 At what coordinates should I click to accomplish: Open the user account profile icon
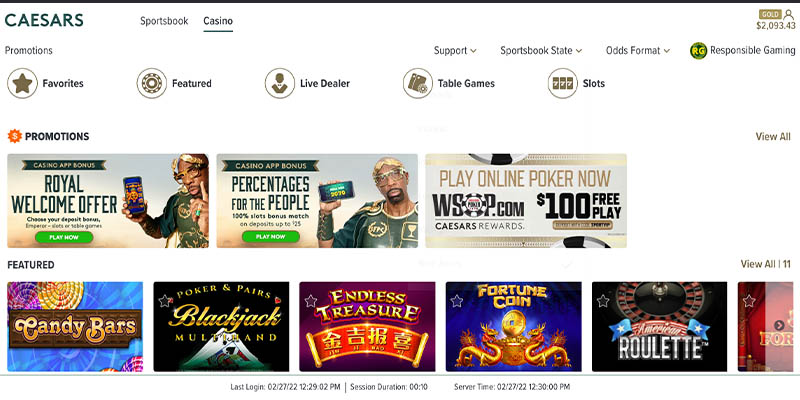tap(789, 14)
